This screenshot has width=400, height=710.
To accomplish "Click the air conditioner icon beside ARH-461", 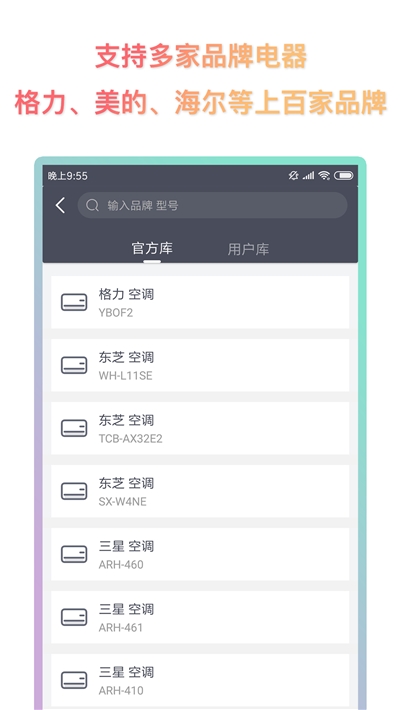I will tap(74, 617).
